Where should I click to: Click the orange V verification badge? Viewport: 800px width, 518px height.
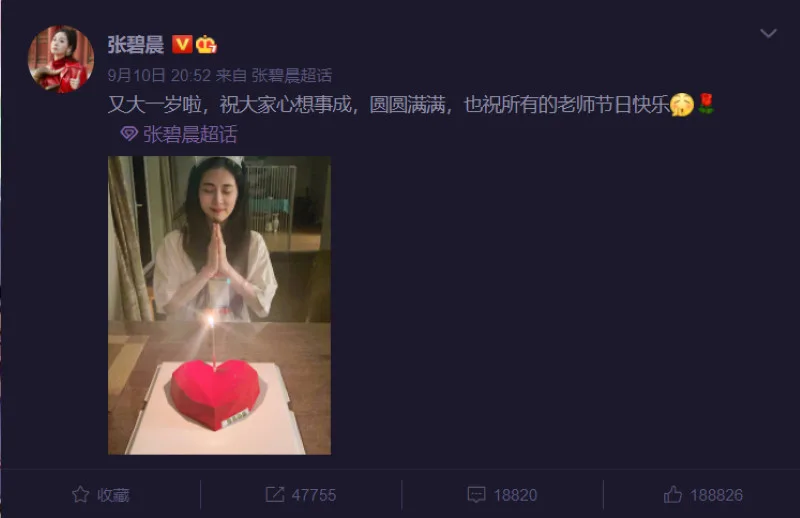(x=182, y=44)
